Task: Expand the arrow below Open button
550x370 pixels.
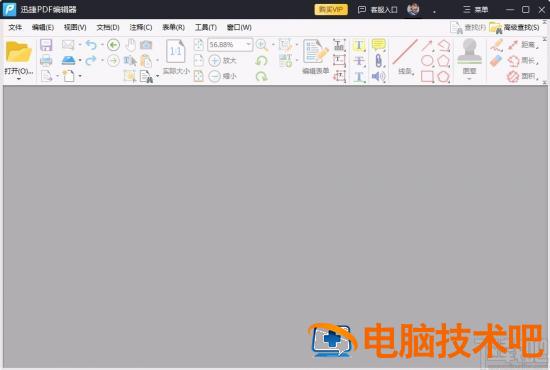Action: click(x=19, y=79)
